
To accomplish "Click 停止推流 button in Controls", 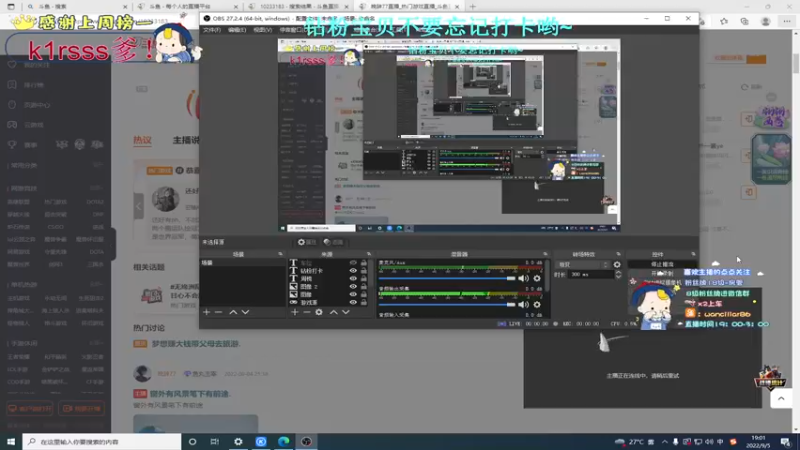I will pyautogui.click(x=662, y=264).
